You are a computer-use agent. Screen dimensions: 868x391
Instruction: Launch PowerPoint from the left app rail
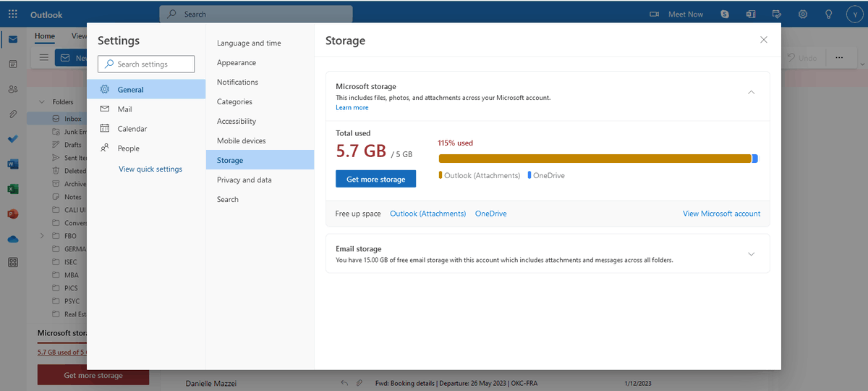pyautogui.click(x=13, y=214)
